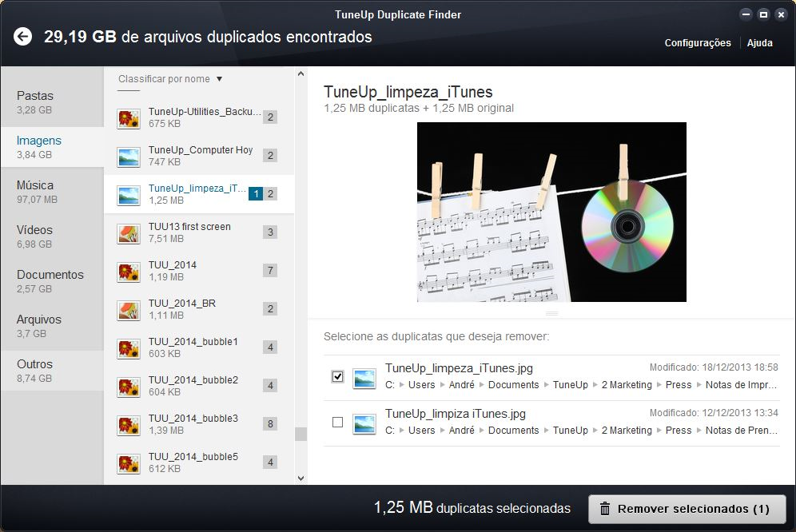796x532 pixels.
Task: Open the Pastas category
Action: 52,102
